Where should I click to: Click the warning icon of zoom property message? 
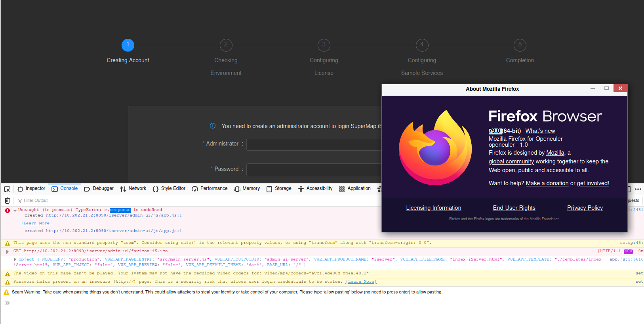coord(7,243)
